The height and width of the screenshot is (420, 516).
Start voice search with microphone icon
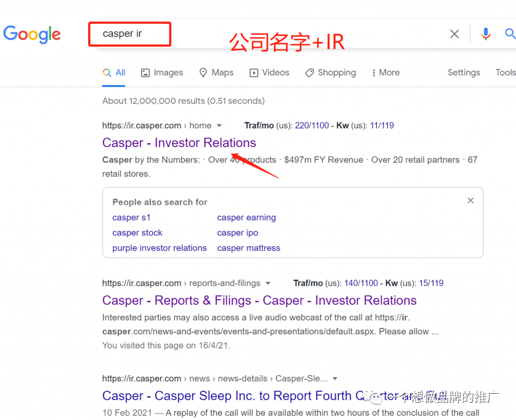point(486,34)
